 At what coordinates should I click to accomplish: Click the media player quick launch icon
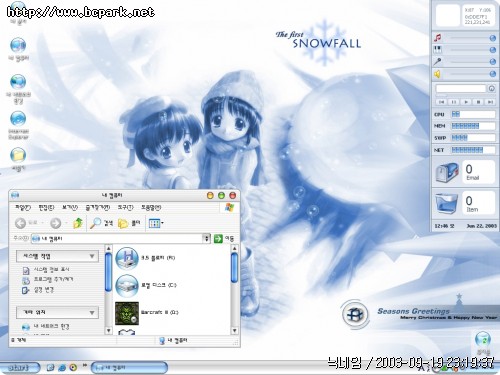(73, 368)
